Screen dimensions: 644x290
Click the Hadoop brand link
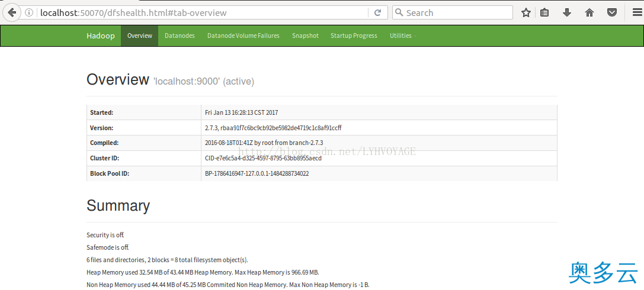101,36
